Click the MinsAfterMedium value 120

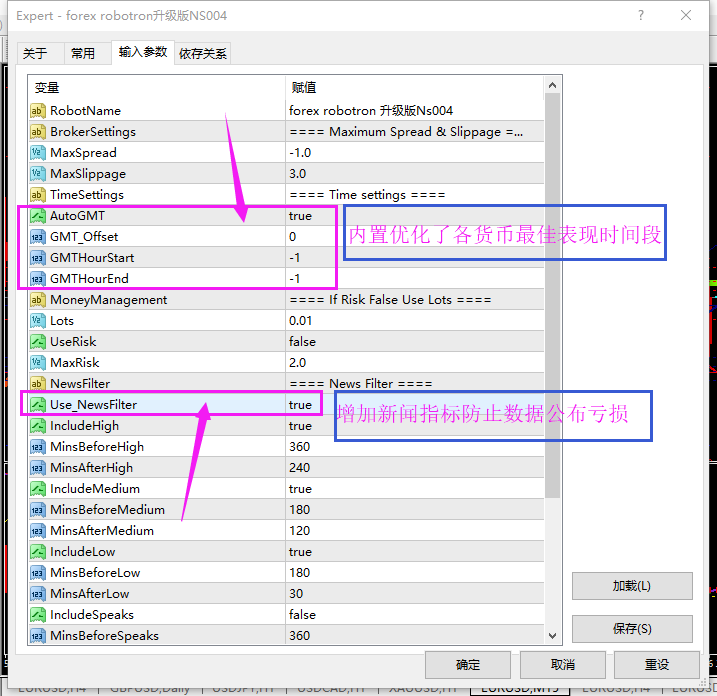[300, 531]
